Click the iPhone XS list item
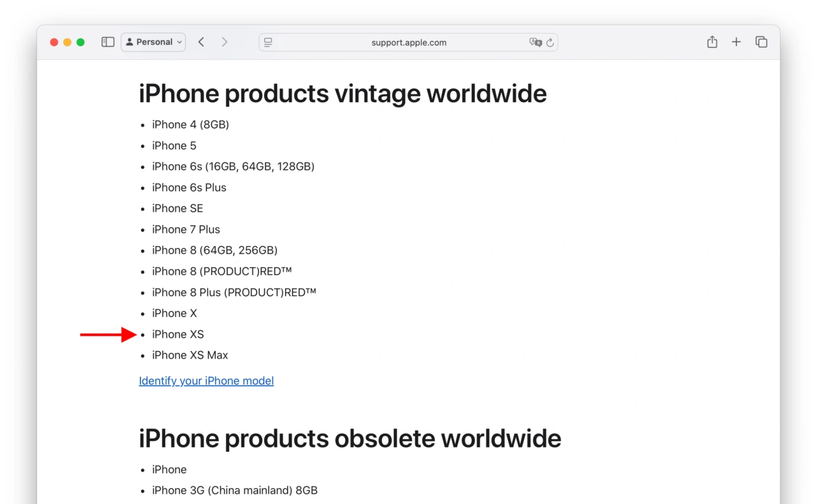 [178, 334]
